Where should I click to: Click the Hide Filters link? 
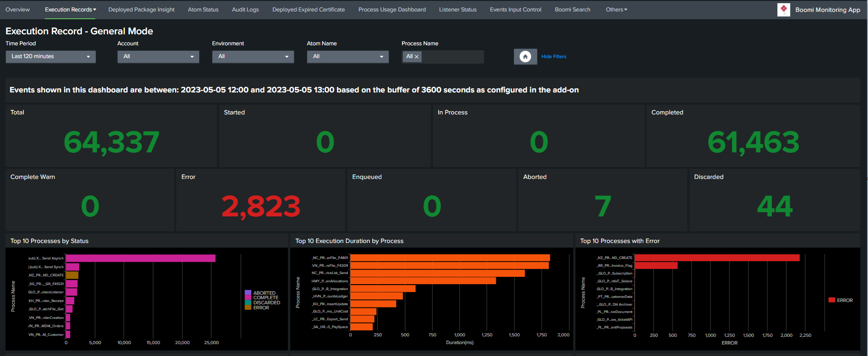tap(553, 57)
